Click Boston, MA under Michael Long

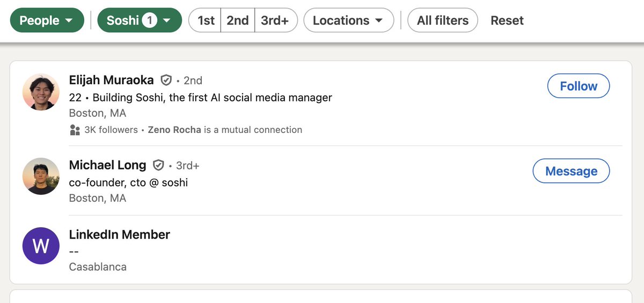coord(98,198)
